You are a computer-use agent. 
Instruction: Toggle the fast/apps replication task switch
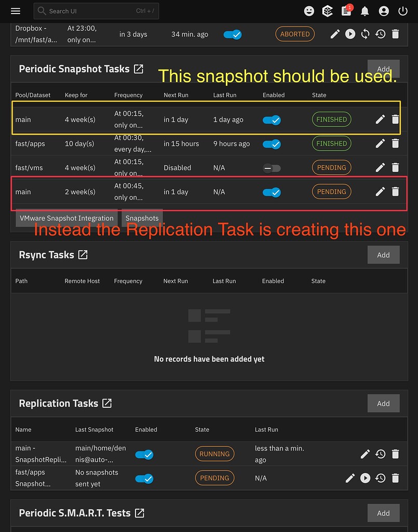tap(144, 477)
